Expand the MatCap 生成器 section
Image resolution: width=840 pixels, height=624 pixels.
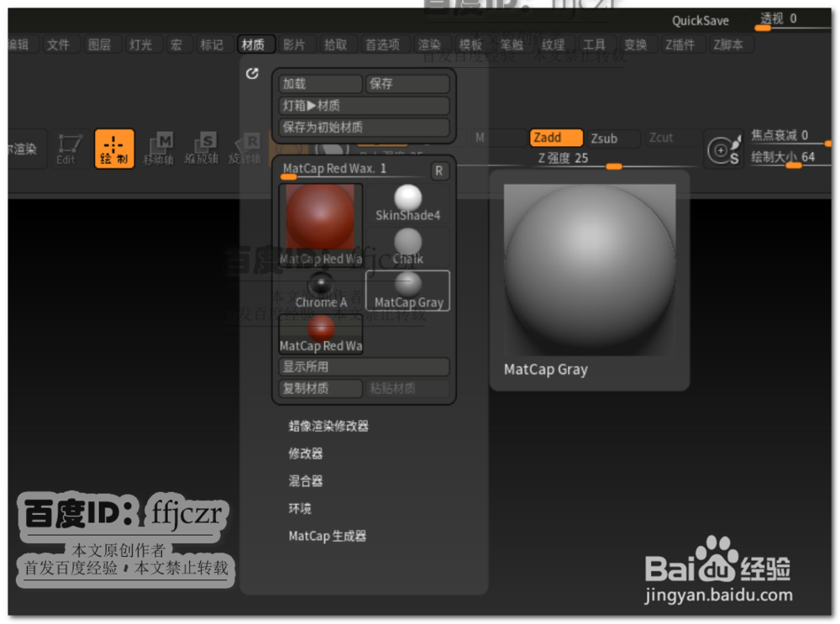(328, 536)
